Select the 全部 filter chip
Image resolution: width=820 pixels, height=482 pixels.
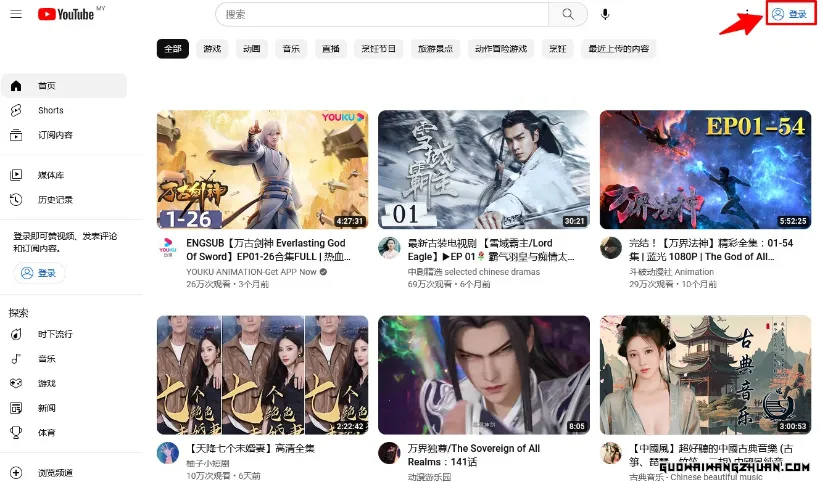tap(173, 49)
